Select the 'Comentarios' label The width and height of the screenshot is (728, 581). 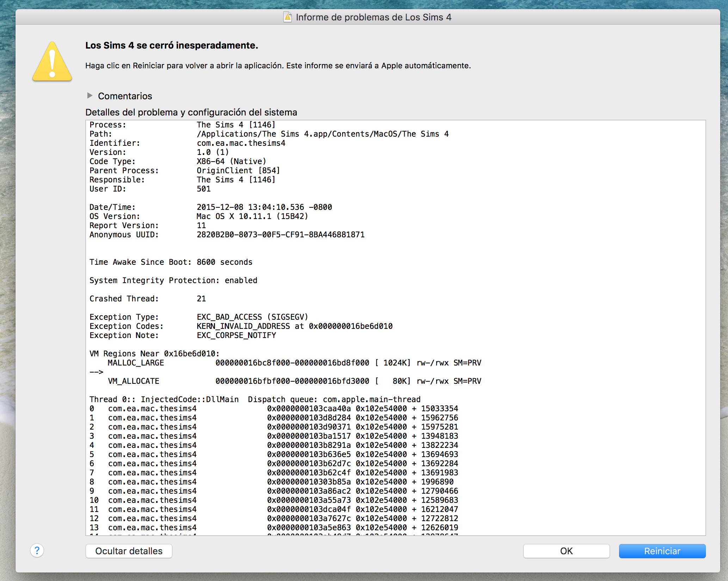pyautogui.click(x=125, y=96)
